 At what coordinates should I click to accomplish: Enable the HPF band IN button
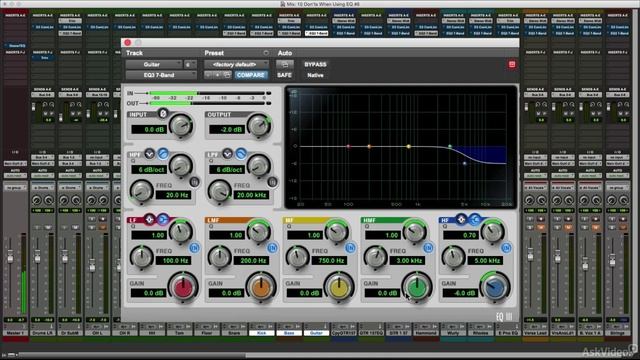click(195, 182)
